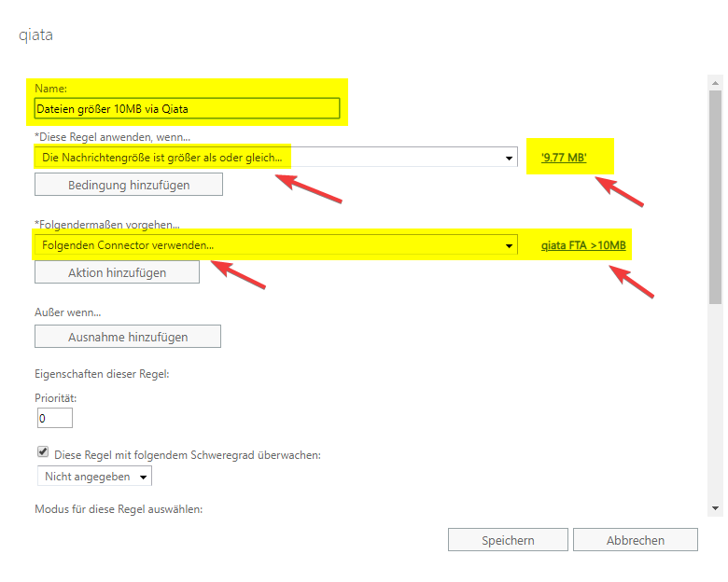
Task: Uncheck the 'Diese Regel mit folgendem Schweregrad überwachen' checkbox
Action: point(43,453)
